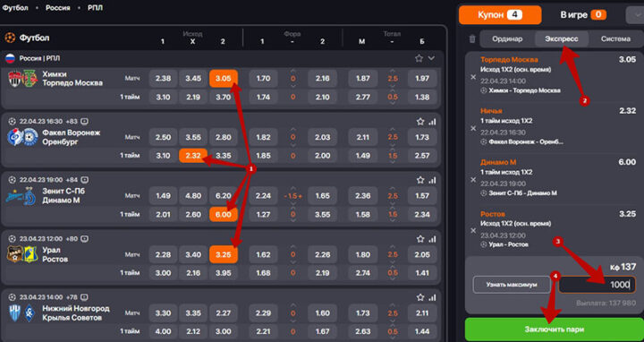Remove Торпедо Москва bet from coupon
644x342 pixels.
473,77
